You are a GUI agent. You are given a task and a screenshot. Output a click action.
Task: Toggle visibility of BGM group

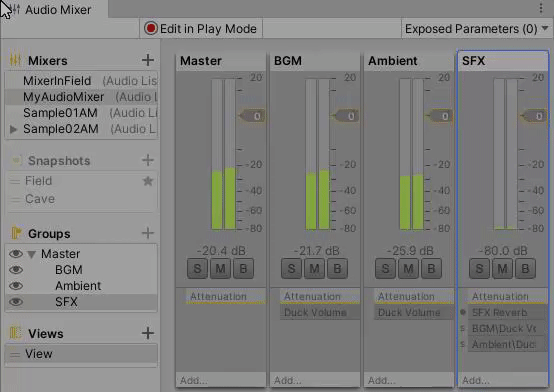(16, 270)
